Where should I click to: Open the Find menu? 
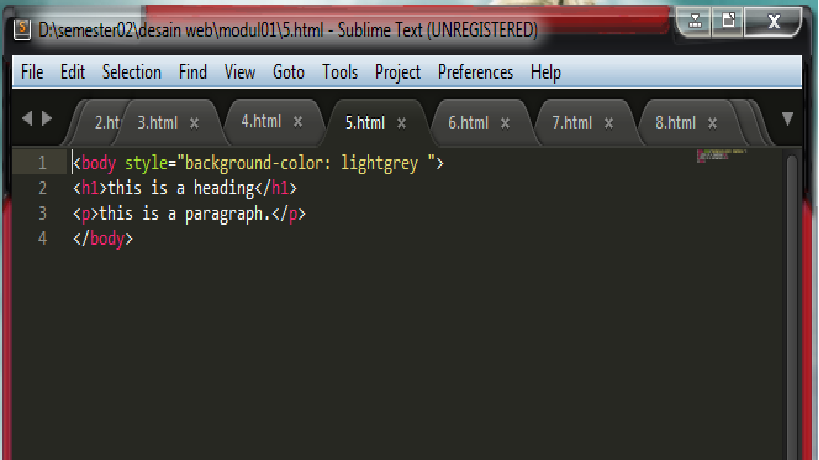[x=193, y=72]
